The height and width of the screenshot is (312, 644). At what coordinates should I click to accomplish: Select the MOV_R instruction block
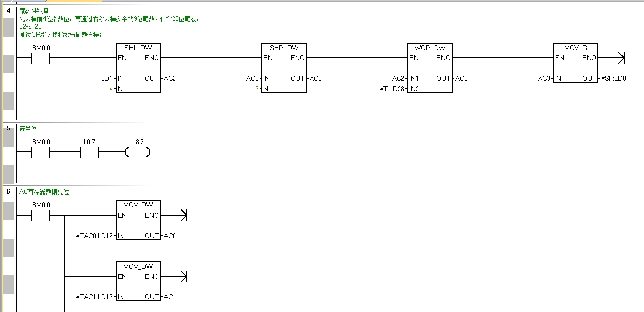[575, 63]
